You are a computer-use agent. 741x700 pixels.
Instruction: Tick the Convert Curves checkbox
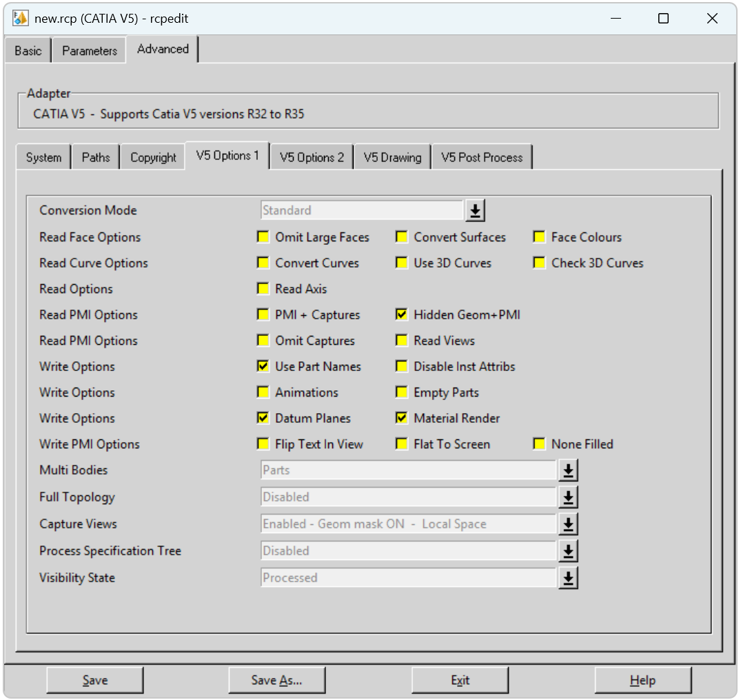point(263,263)
